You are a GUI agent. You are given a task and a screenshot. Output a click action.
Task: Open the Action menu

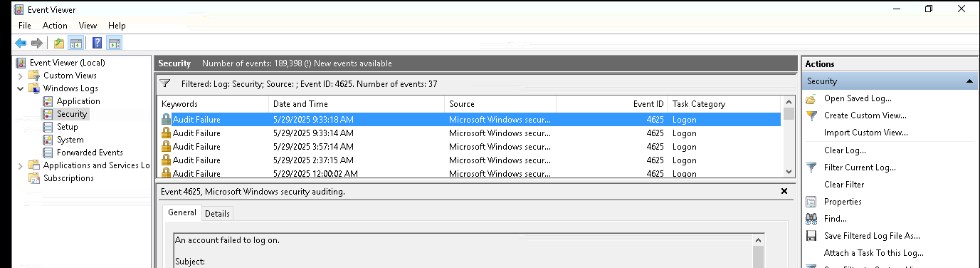click(55, 26)
